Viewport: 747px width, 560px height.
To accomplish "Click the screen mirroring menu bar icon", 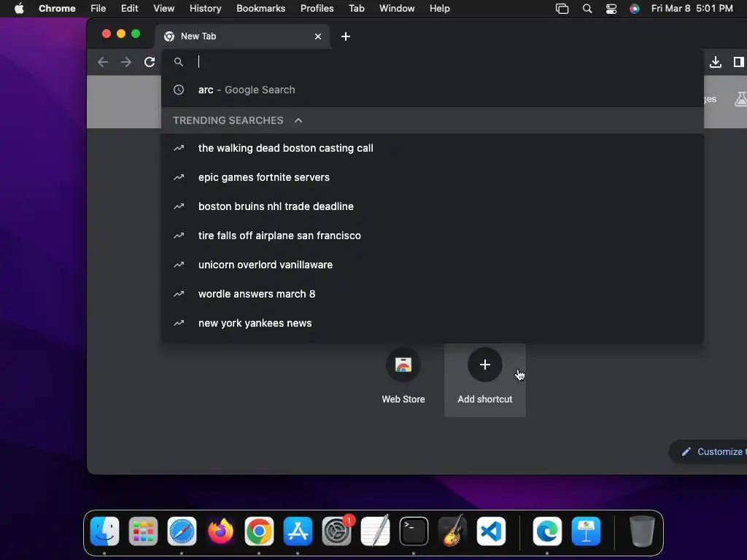I will point(562,9).
